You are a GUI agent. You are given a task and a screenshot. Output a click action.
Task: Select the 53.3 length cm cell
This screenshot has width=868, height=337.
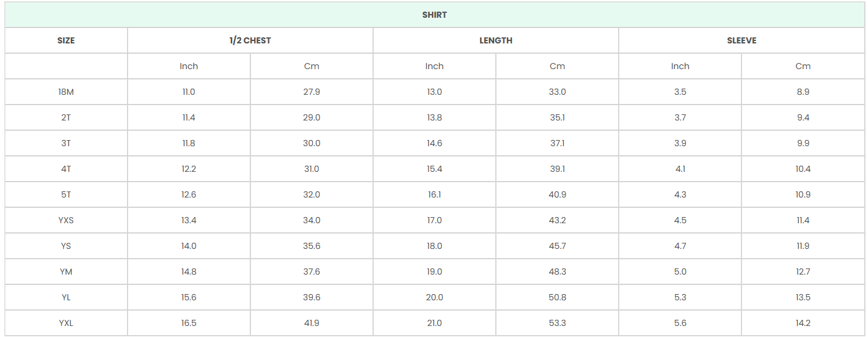(557, 323)
